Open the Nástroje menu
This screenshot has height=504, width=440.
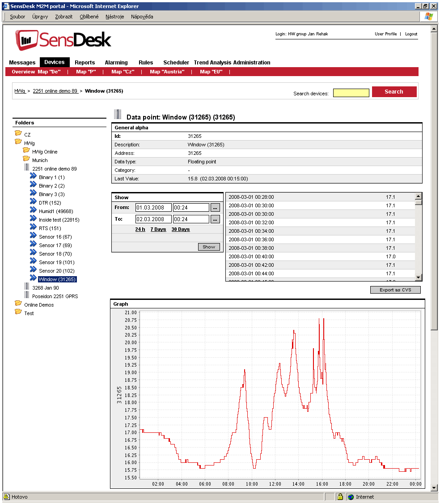(114, 17)
